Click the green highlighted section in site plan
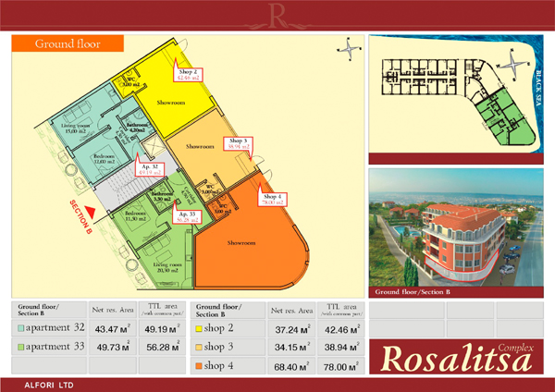 point(505,117)
